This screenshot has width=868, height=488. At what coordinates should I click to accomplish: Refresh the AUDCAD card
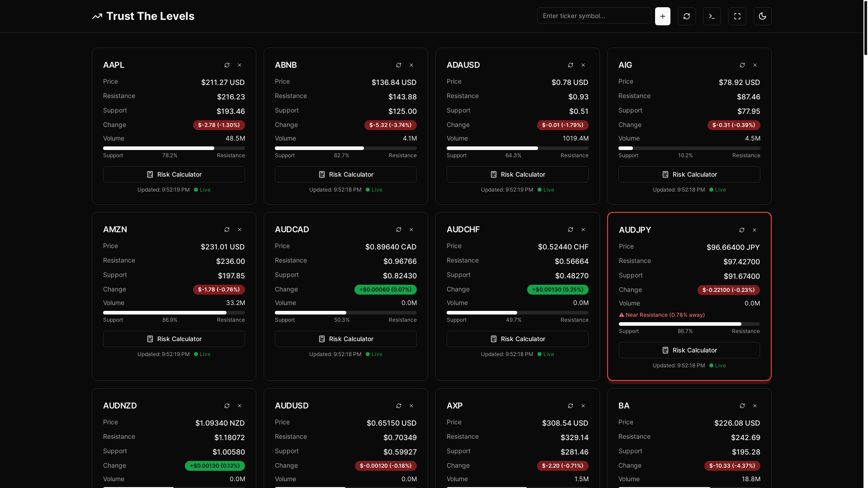[x=399, y=230]
